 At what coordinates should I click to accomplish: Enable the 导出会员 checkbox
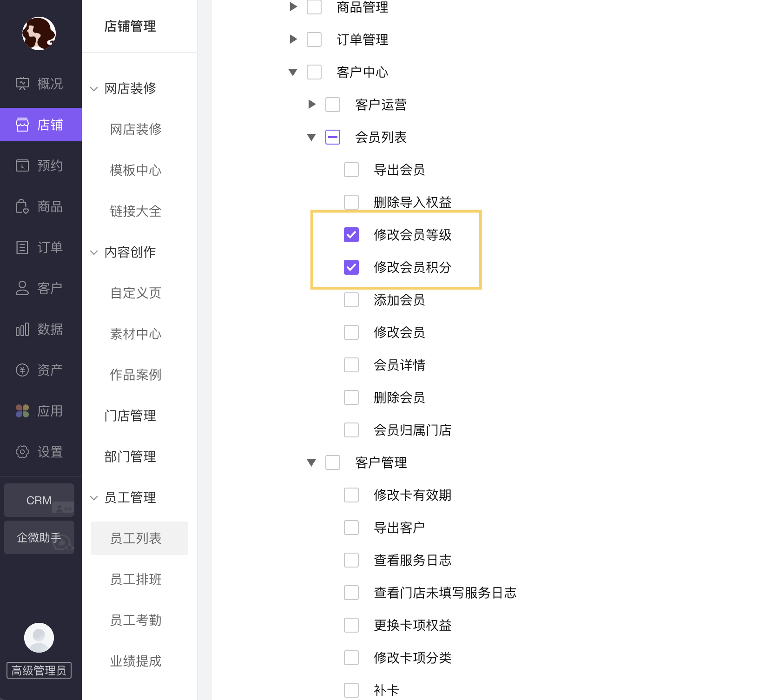[351, 170]
